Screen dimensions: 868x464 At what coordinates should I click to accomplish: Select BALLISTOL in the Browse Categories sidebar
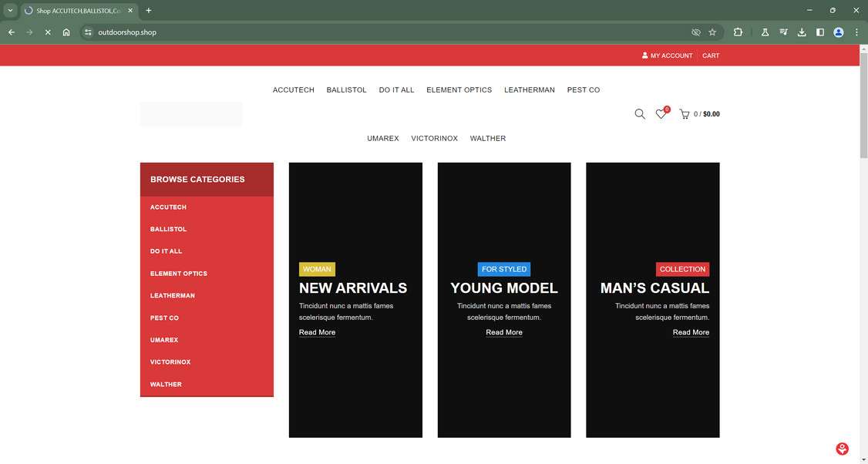[x=168, y=229]
